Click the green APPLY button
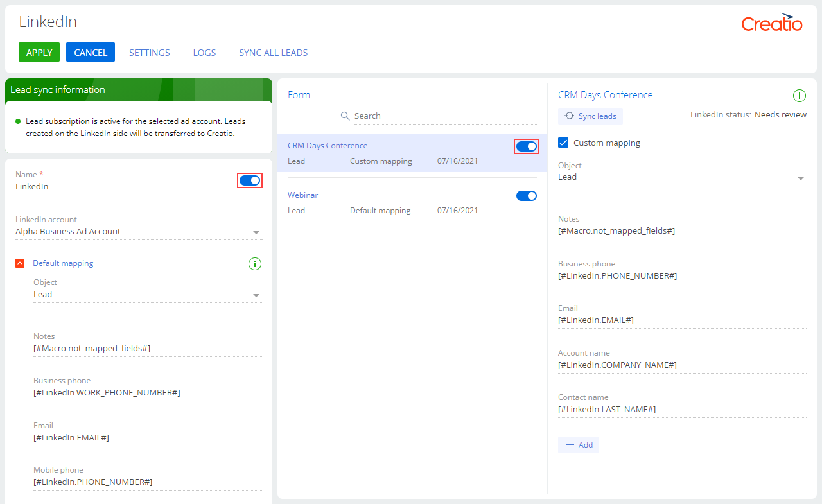822x504 pixels. pyautogui.click(x=39, y=52)
